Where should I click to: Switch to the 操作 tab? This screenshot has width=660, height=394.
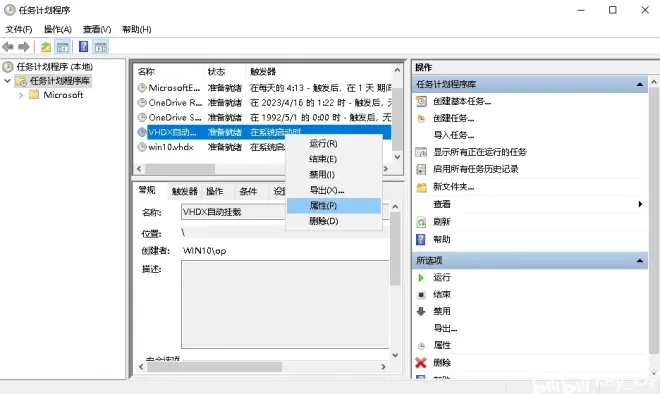[x=215, y=191]
